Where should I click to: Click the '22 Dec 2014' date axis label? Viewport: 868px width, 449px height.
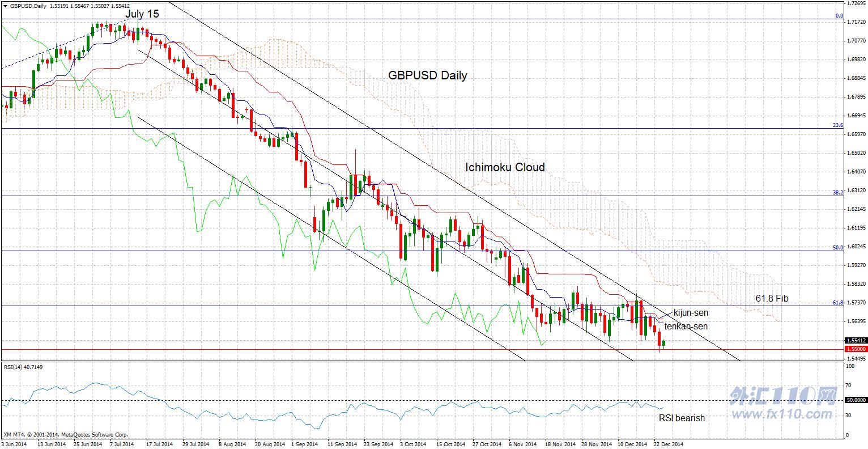point(669,444)
